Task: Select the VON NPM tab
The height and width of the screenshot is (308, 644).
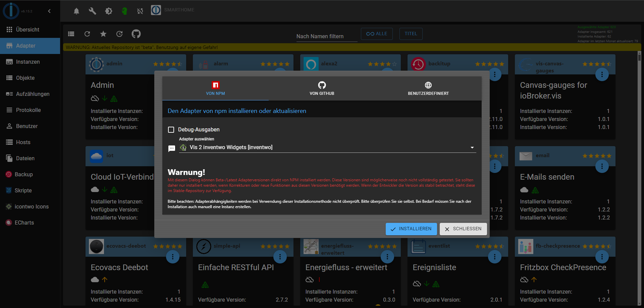Action: tap(215, 88)
